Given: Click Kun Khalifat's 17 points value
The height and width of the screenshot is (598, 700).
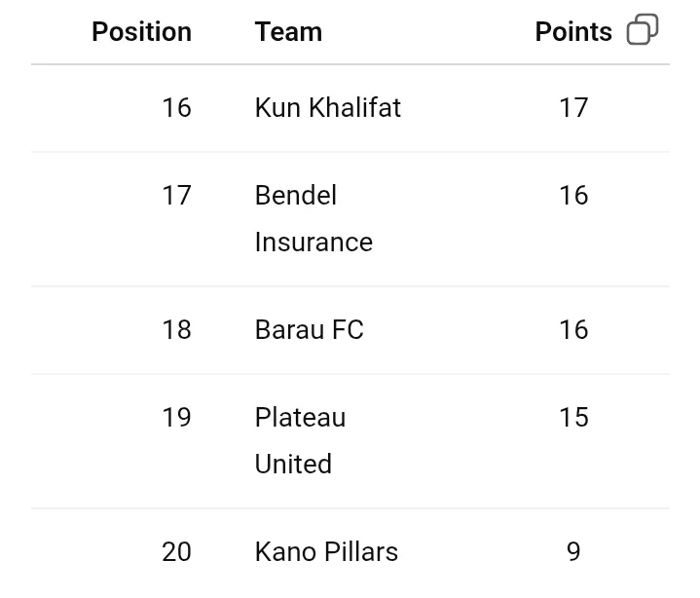Looking at the screenshot, I should click(573, 107).
